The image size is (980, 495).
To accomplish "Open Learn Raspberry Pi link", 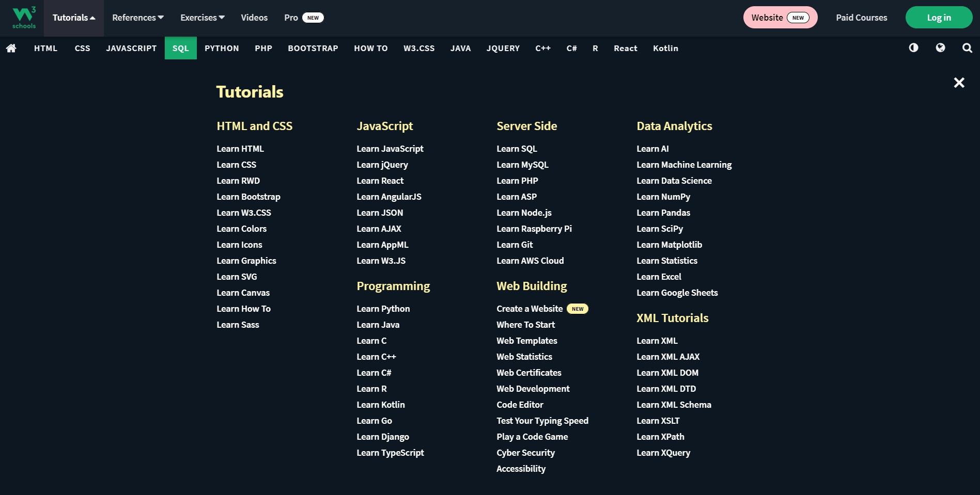I will (534, 229).
